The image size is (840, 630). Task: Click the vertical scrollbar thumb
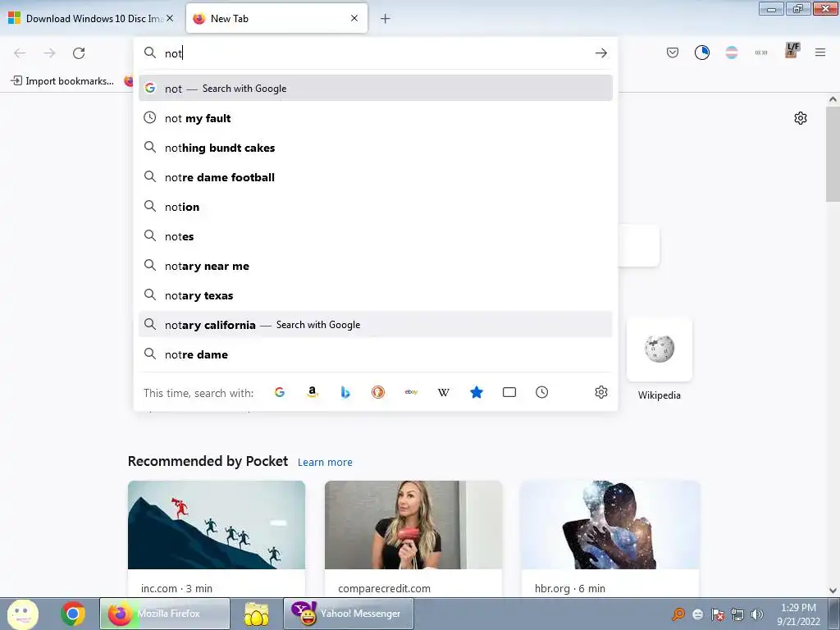(833, 154)
